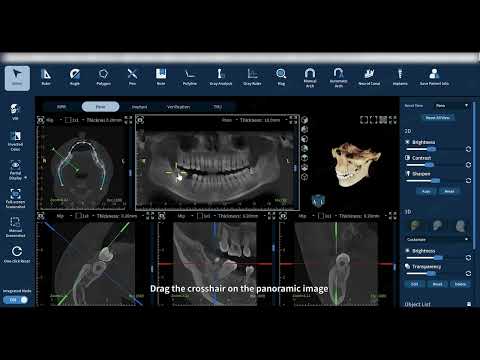The image size is (480, 360).
Task: Add a Note annotation
Action: click(161, 77)
